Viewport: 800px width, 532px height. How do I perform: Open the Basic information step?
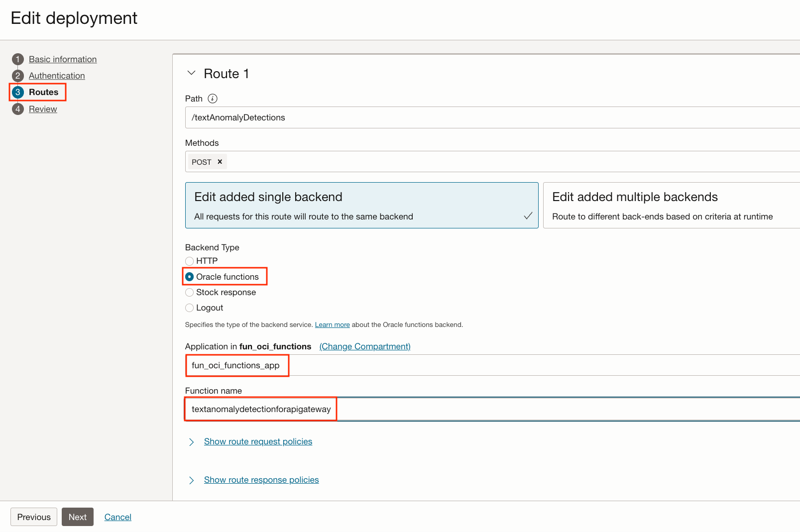point(63,59)
